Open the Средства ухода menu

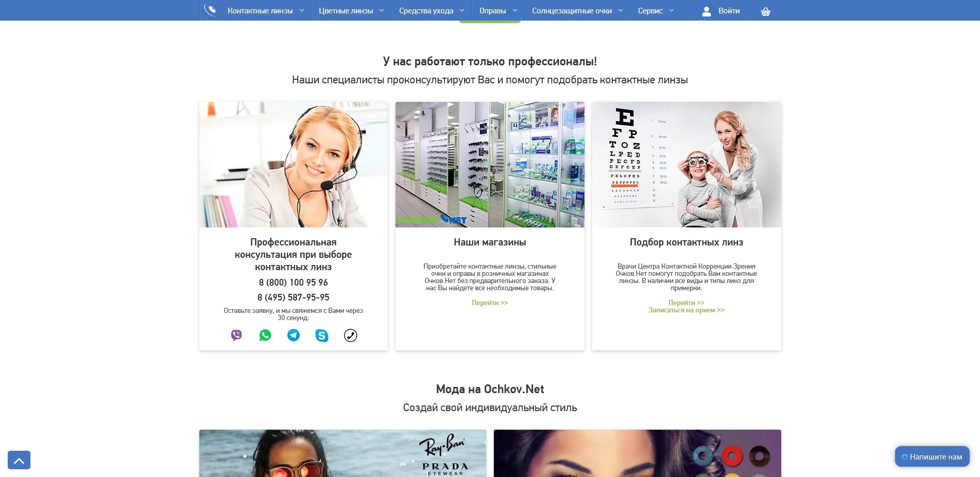point(432,11)
